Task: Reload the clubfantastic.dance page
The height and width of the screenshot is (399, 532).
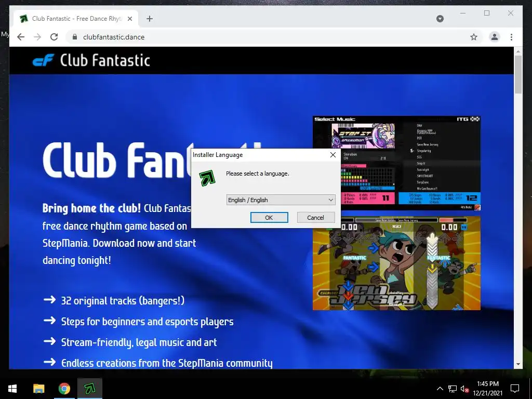Action: [x=54, y=37]
